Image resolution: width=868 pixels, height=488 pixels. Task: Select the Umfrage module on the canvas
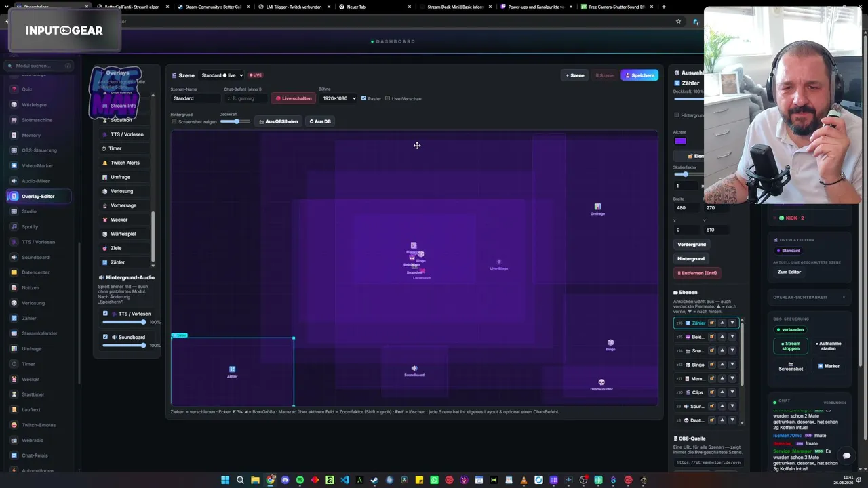(x=597, y=209)
